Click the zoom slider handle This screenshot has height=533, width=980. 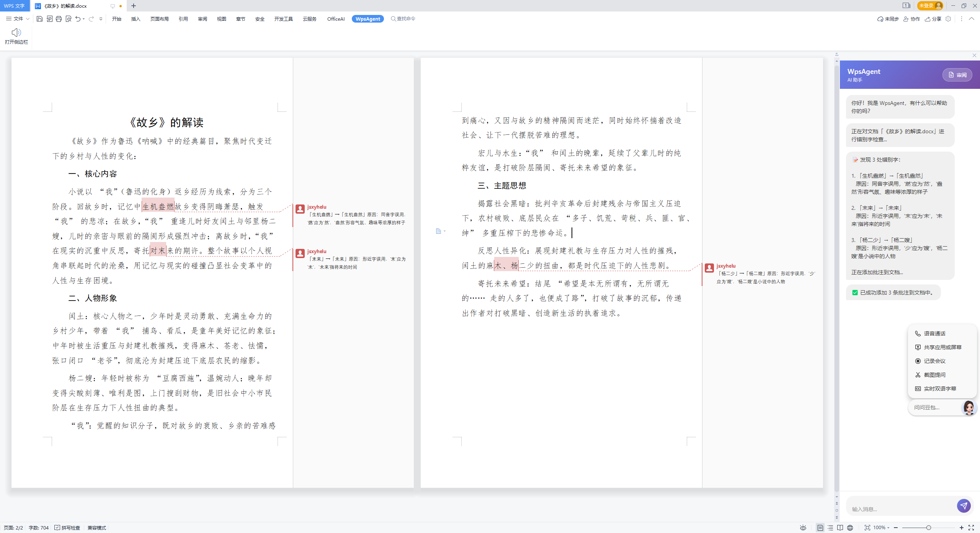click(928, 528)
